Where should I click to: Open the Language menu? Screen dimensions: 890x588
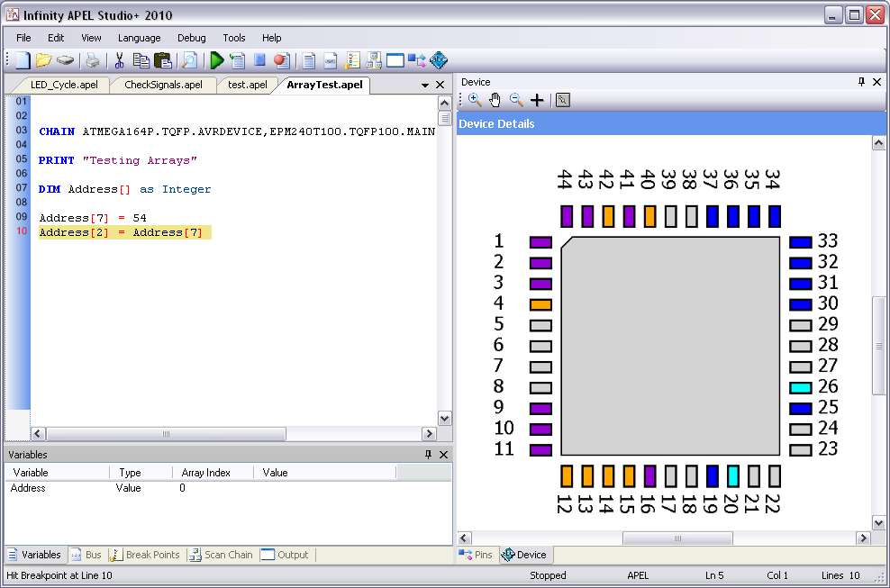[x=139, y=38]
